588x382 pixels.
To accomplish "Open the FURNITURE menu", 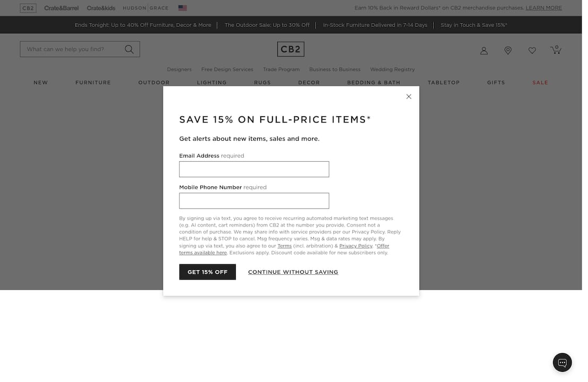I will click(93, 82).
